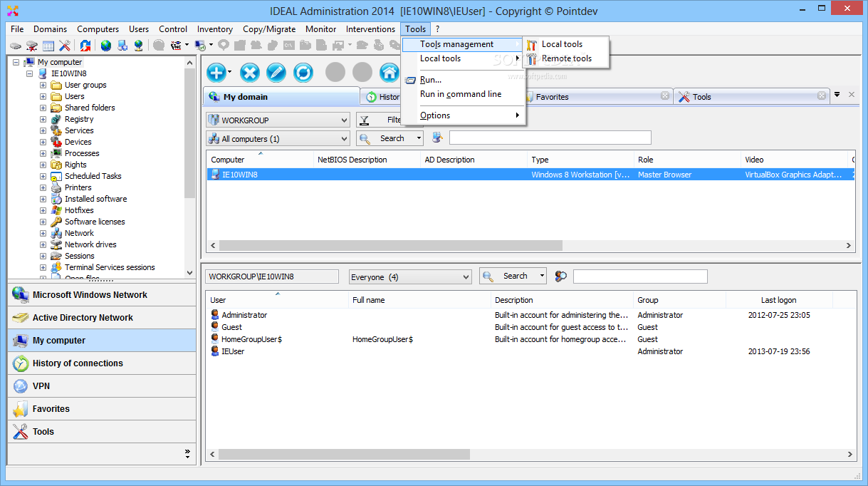The image size is (868, 486).
Task: Click the globe icon in the toolbar
Action: click(106, 46)
